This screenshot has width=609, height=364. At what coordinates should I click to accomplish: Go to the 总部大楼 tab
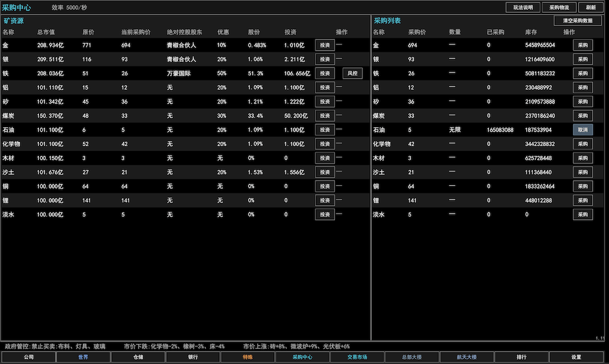412,357
